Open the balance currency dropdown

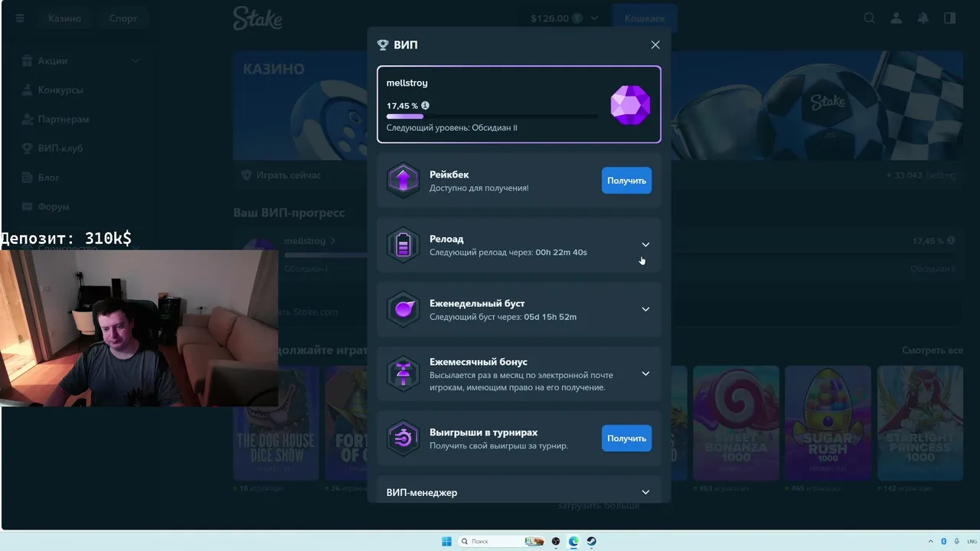click(x=563, y=18)
